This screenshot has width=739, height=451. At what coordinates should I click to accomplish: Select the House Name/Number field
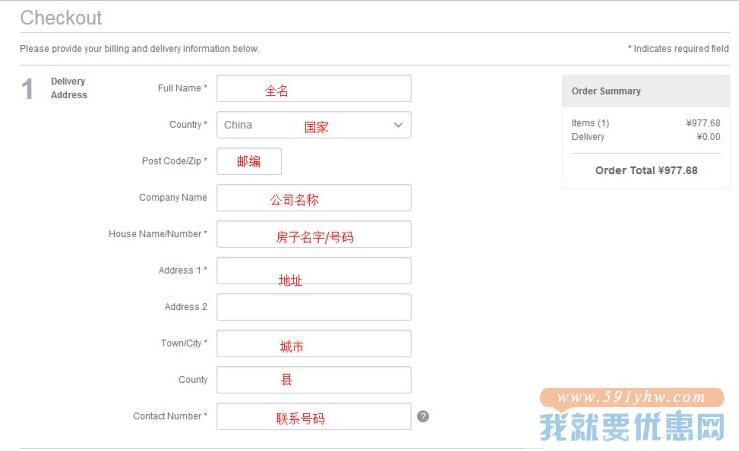pos(314,234)
